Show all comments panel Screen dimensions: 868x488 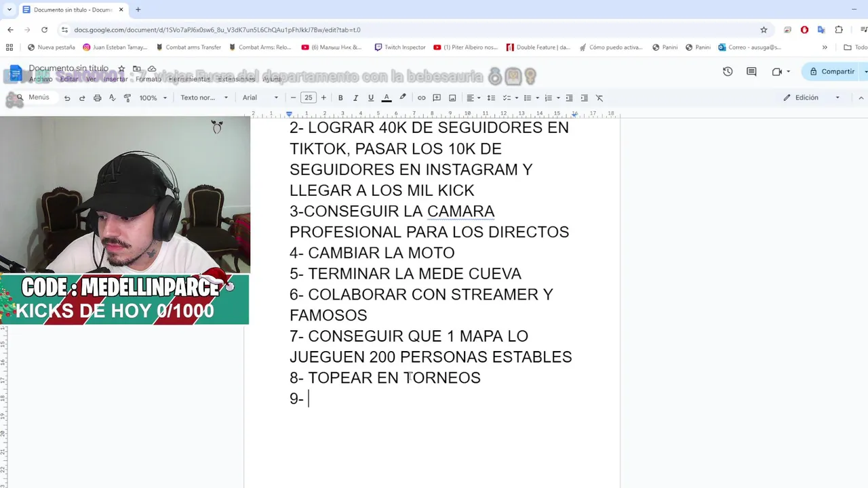point(751,71)
